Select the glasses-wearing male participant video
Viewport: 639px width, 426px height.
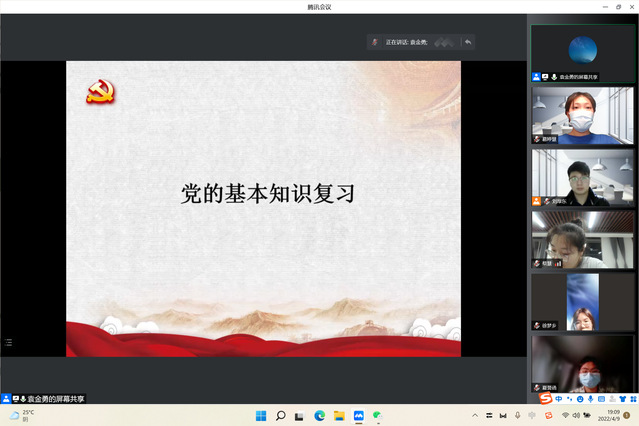click(x=582, y=177)
